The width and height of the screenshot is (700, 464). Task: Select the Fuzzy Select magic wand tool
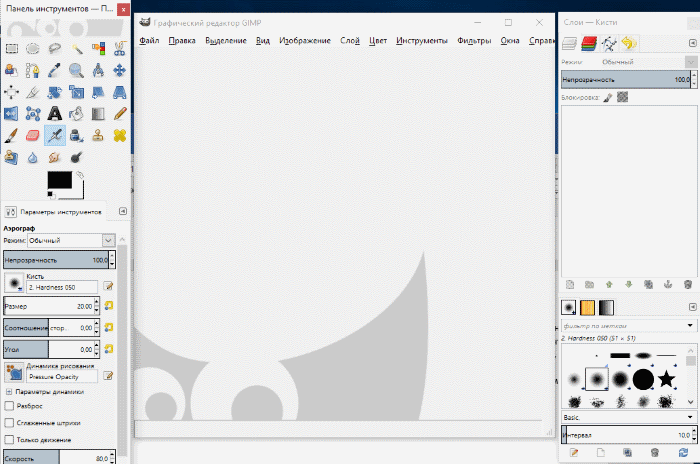(77, 48)
